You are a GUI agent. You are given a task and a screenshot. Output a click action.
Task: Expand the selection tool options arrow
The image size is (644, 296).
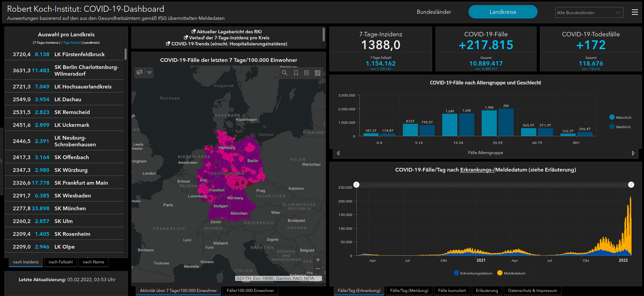tap(149, 73)
